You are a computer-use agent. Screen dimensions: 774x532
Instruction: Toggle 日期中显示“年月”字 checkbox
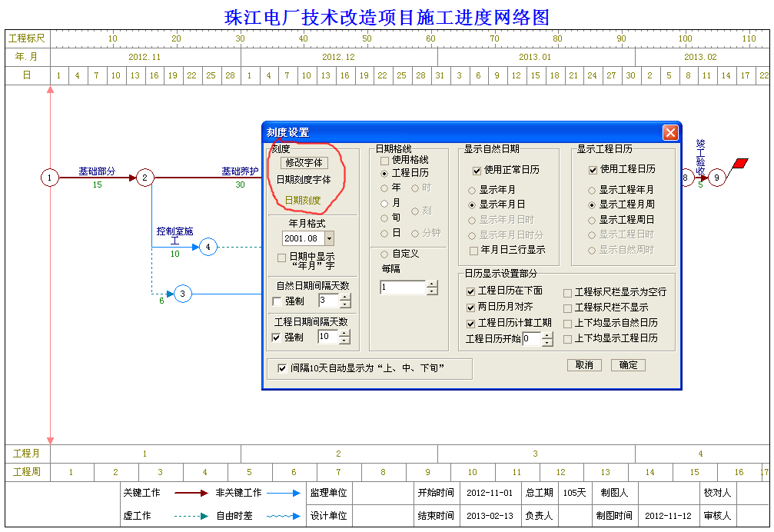[282, 258]
